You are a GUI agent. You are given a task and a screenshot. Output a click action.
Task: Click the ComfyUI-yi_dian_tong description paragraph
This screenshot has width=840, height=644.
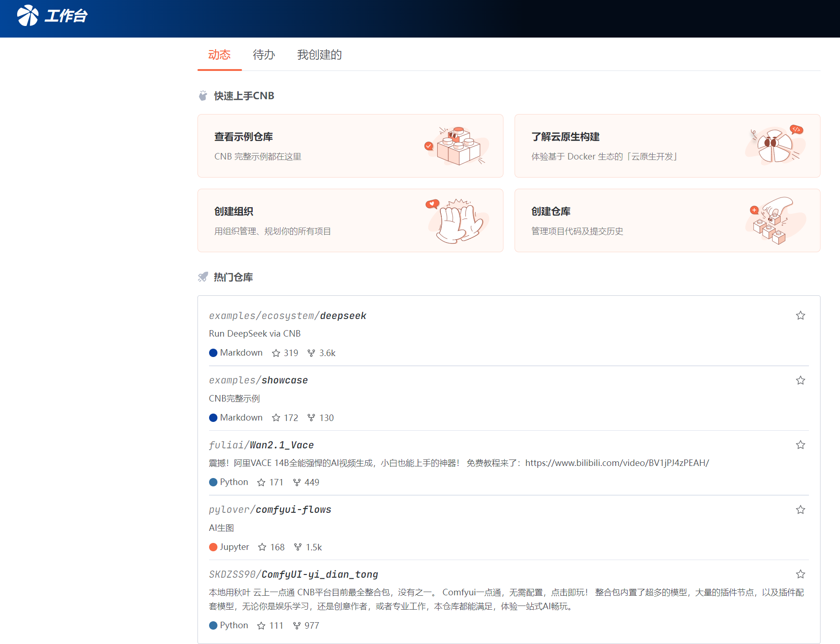point(506,599)
